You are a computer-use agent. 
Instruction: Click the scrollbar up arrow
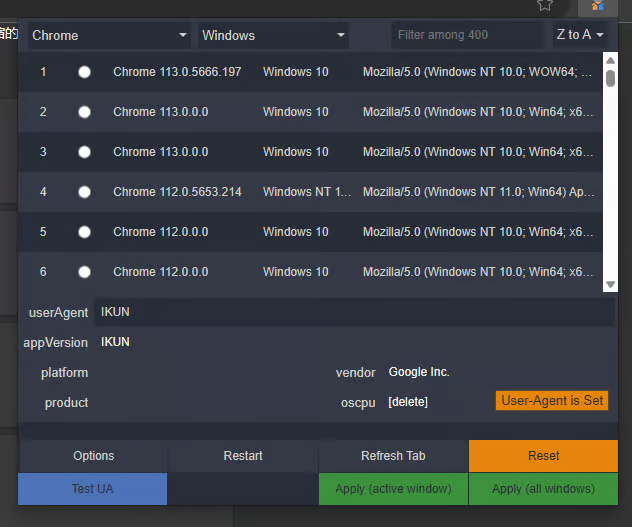point(610,60)
